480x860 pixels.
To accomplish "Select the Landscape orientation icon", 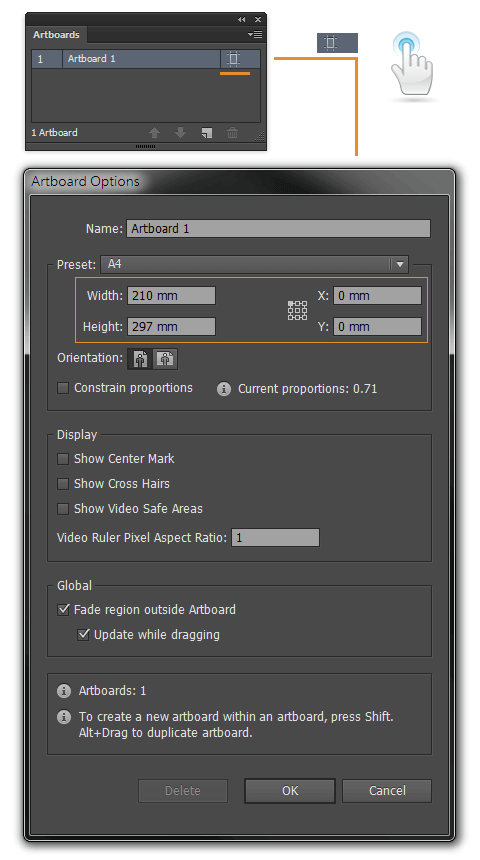I will point(165,359).
